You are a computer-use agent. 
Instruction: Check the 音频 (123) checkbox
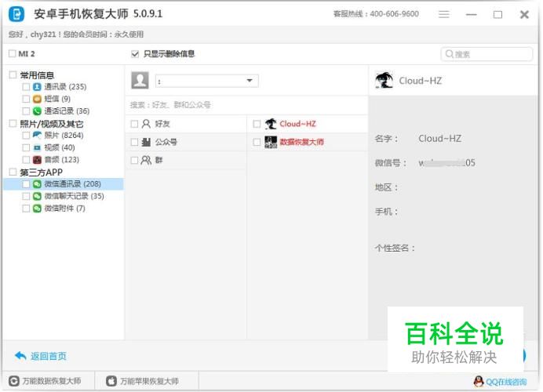click(x=26, y=160)
